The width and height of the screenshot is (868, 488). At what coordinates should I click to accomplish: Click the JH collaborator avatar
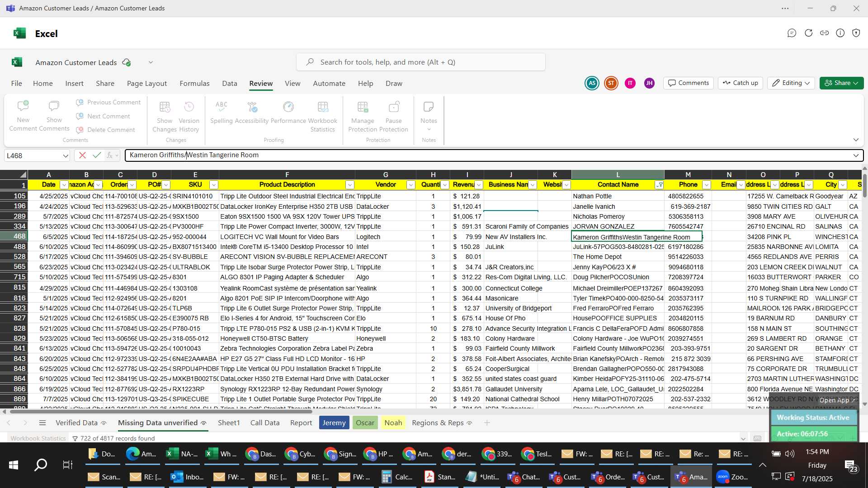coord(650,83)
